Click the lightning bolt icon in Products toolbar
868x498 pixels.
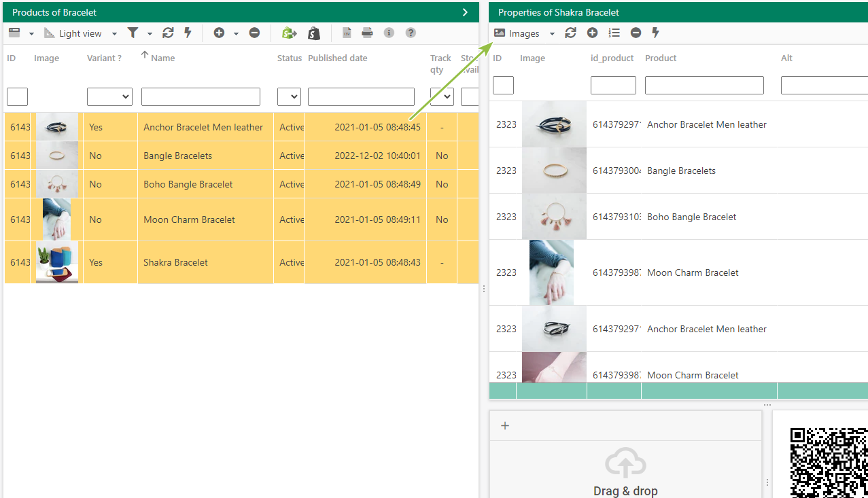[x=188, y=33]
